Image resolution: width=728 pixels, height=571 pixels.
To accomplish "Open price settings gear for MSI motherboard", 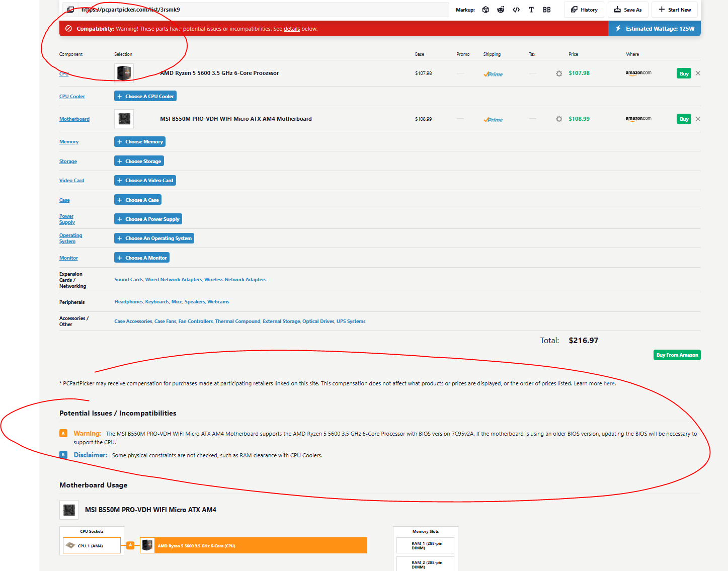I will (x=559, y=119).
